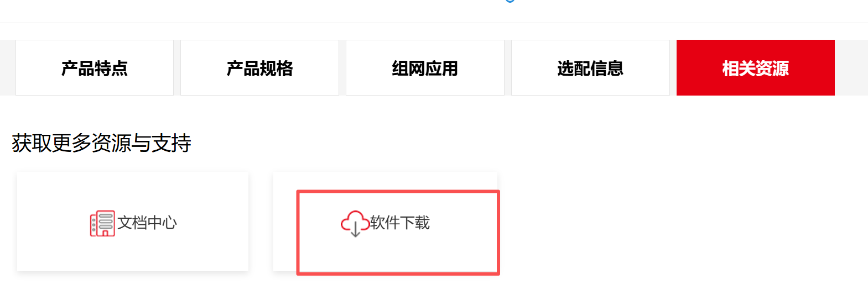Open the 文档中心 text link
Image resolution: width=868 pixels, height=290 pixels.
[x=147, y=223]
